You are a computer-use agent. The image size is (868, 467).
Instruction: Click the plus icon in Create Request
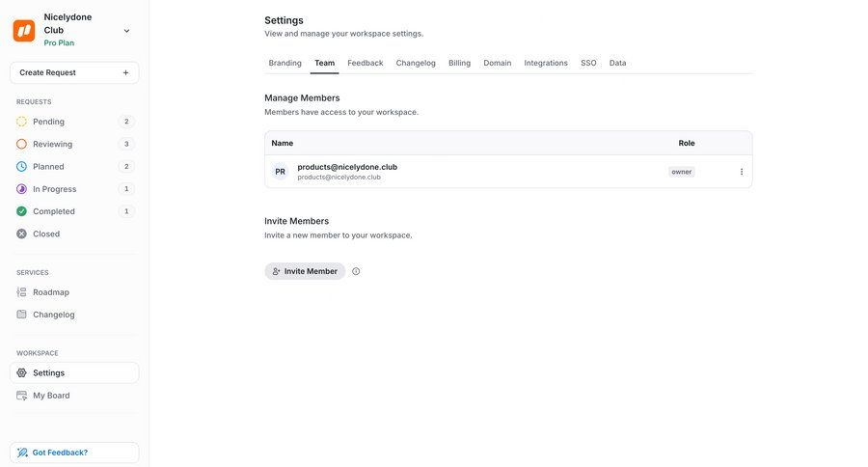(x=125, y=72)
